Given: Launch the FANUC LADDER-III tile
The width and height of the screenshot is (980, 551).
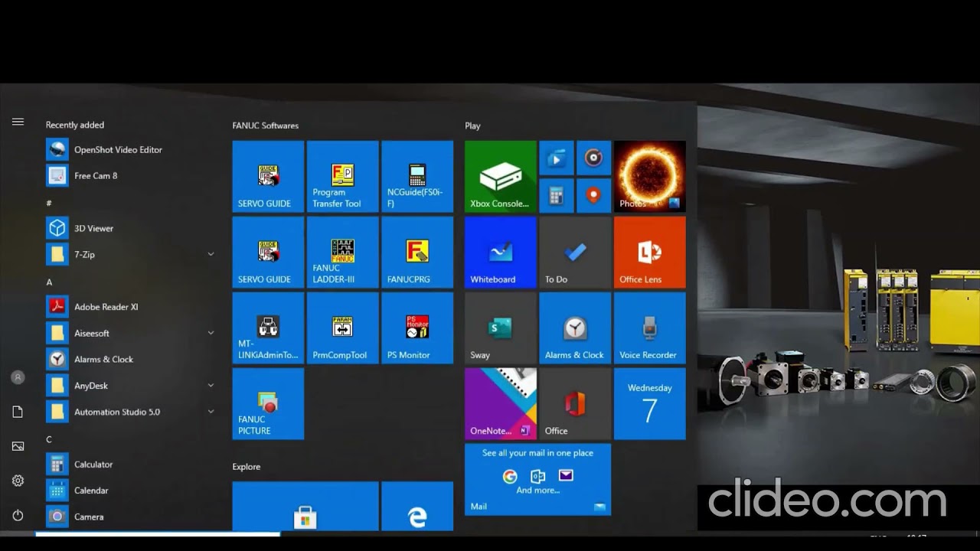Looking at the screenshot, I should coord(342,253).
